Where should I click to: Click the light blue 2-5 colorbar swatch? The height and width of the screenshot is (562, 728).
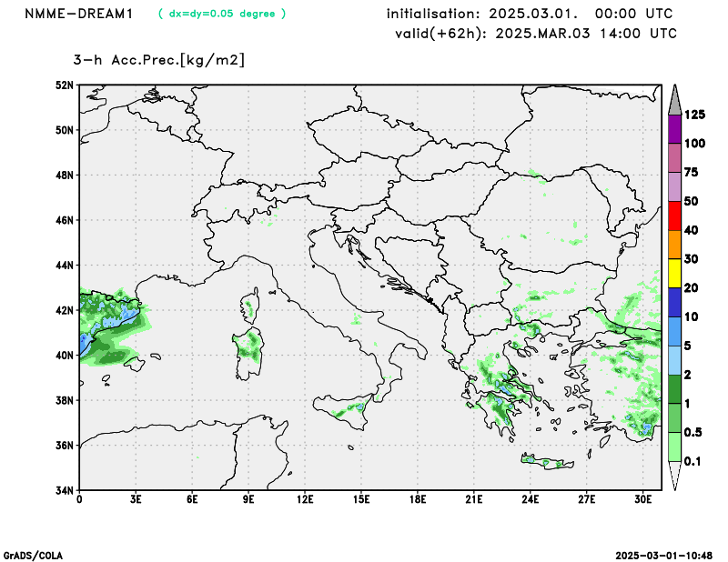[674, 360]
